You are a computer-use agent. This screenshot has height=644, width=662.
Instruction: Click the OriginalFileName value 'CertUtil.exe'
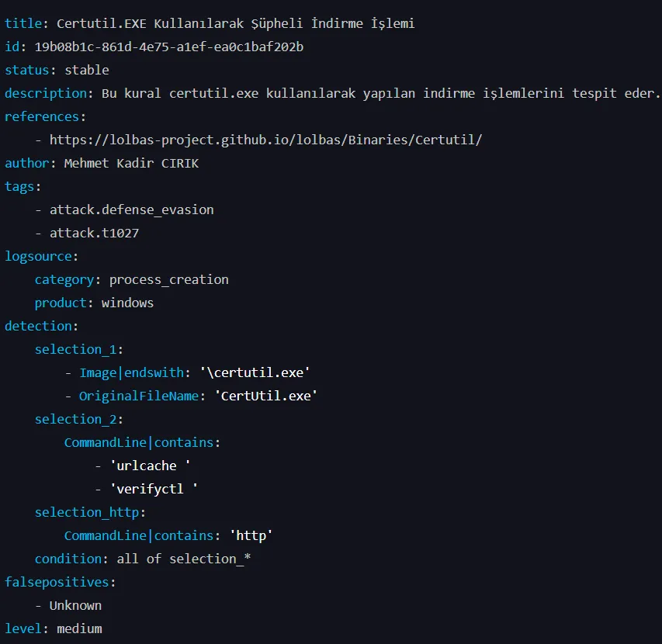(266, 396)
